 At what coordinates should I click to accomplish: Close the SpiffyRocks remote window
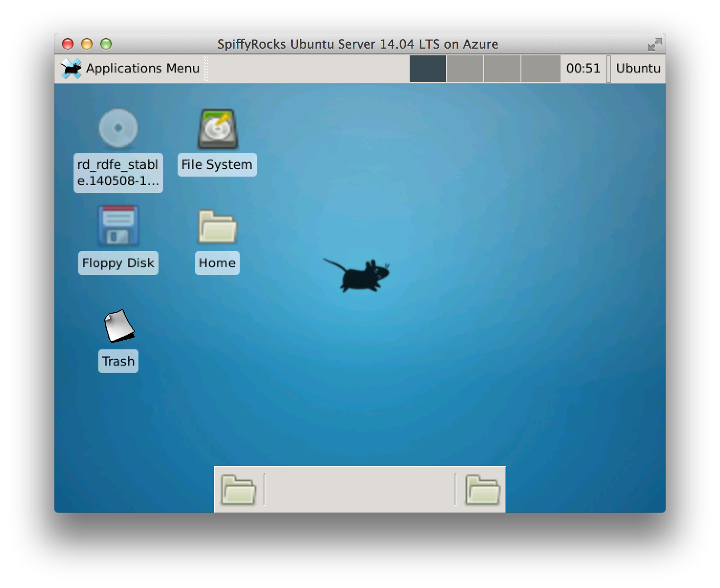click(68, 44)
